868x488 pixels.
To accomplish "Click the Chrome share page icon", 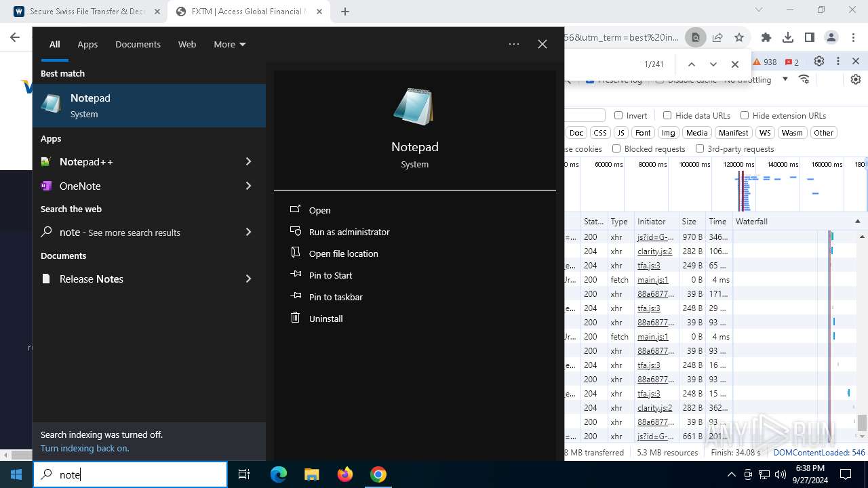I will 717,38.
